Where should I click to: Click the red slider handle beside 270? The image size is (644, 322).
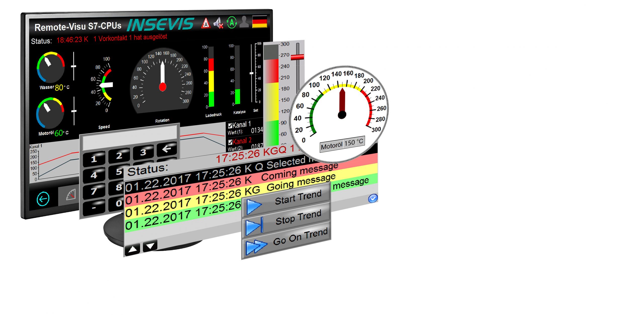pos(297,57)
